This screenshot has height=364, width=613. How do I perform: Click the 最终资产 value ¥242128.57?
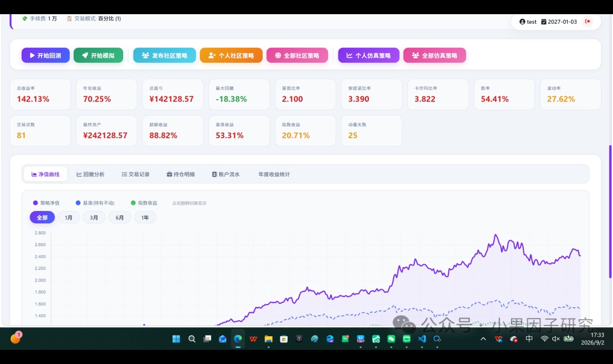point(105,136)
